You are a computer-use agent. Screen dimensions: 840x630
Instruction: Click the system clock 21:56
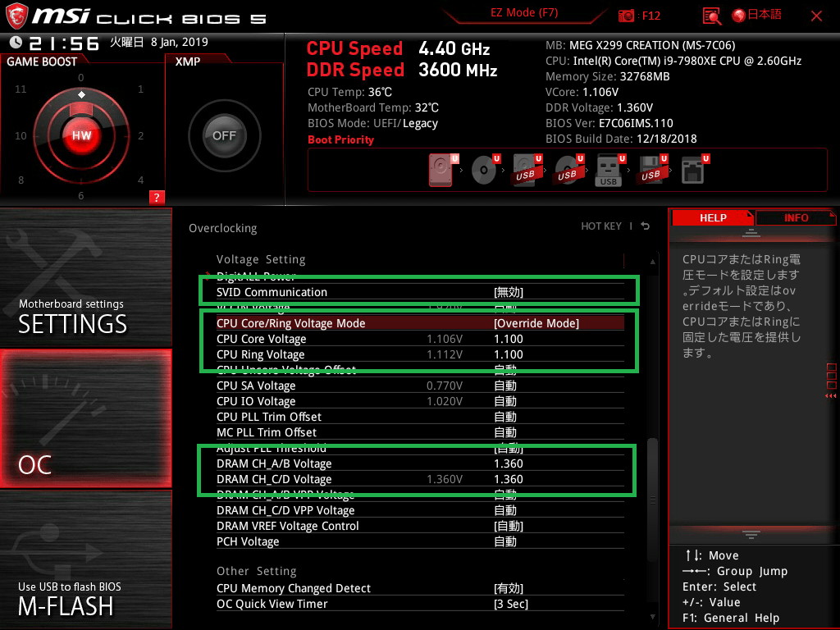pos(64,43)
